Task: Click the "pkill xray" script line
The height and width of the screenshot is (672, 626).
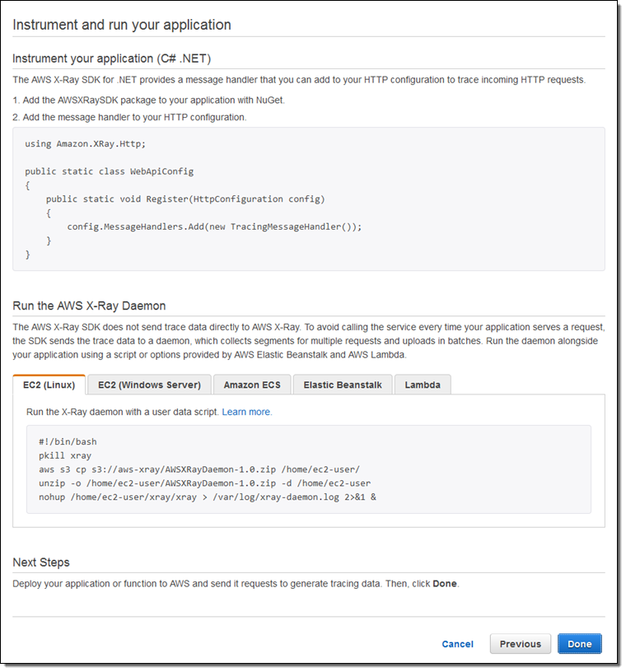Action: click(x=64, y=455)
